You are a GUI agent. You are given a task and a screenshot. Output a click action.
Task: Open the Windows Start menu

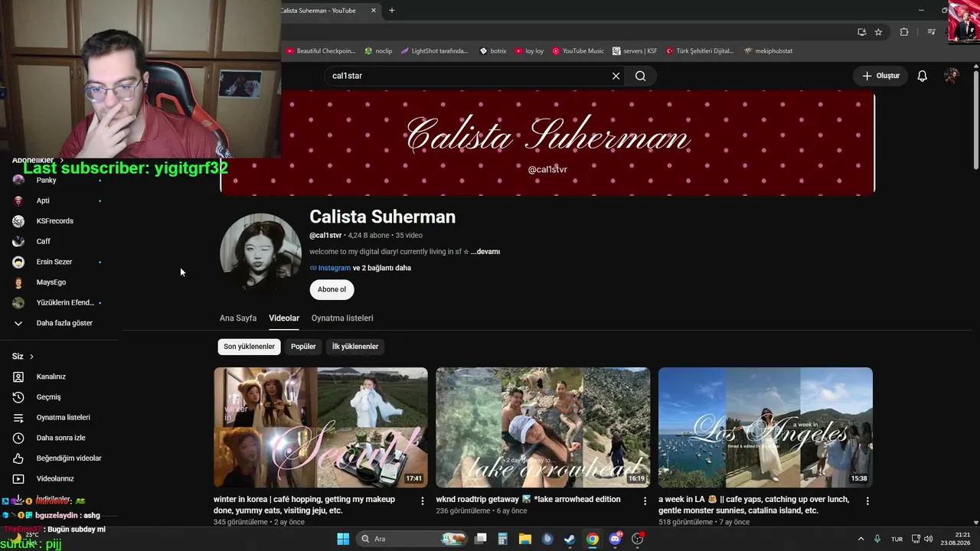(x=343, y=539)
